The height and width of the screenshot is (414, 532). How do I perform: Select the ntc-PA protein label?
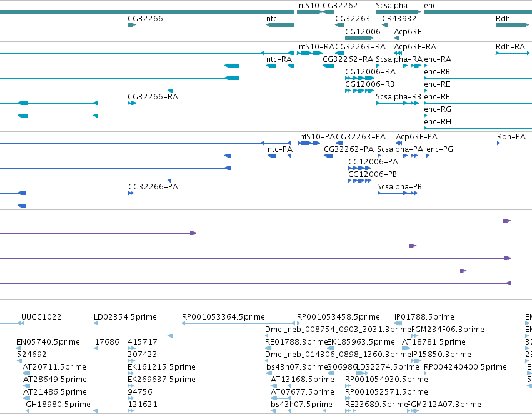point(280,149)
